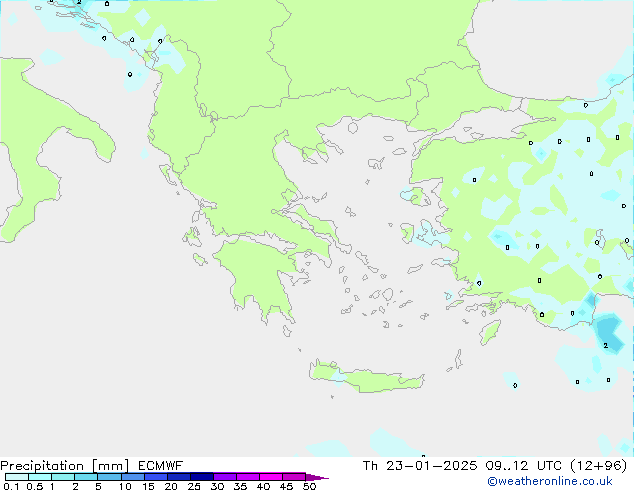Click the 0.5–1 mm legend swatch
Screen dimensions: 634x490
(40, 477)
